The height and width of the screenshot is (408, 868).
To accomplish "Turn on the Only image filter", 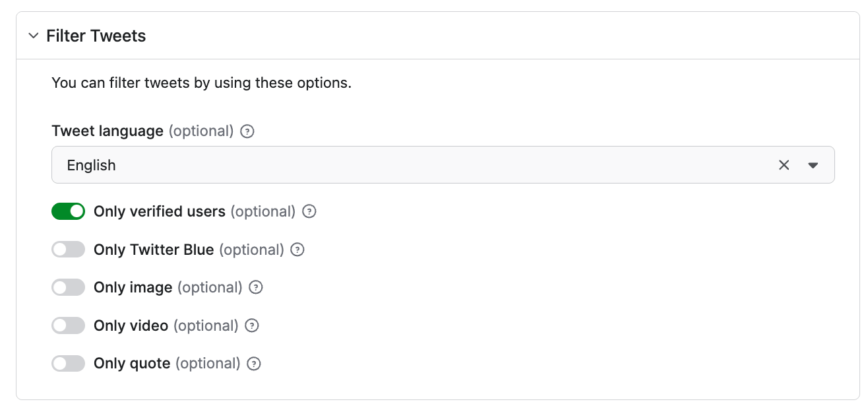I will (x=68, y=287).
